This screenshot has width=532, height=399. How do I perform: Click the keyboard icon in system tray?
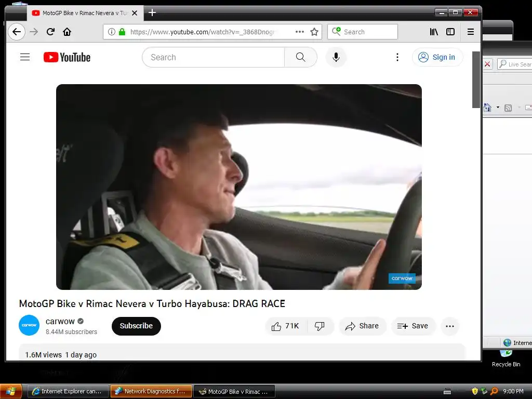click(447, 392)
